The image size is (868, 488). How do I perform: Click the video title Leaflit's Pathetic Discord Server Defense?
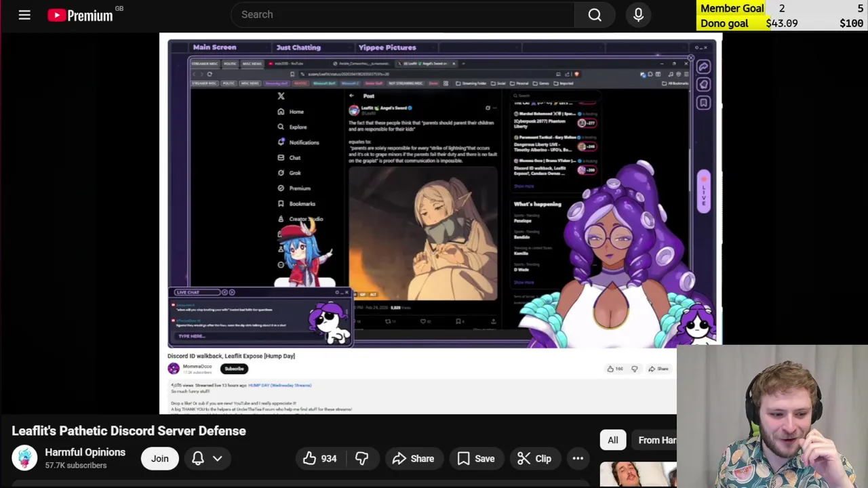pos(129,431)
